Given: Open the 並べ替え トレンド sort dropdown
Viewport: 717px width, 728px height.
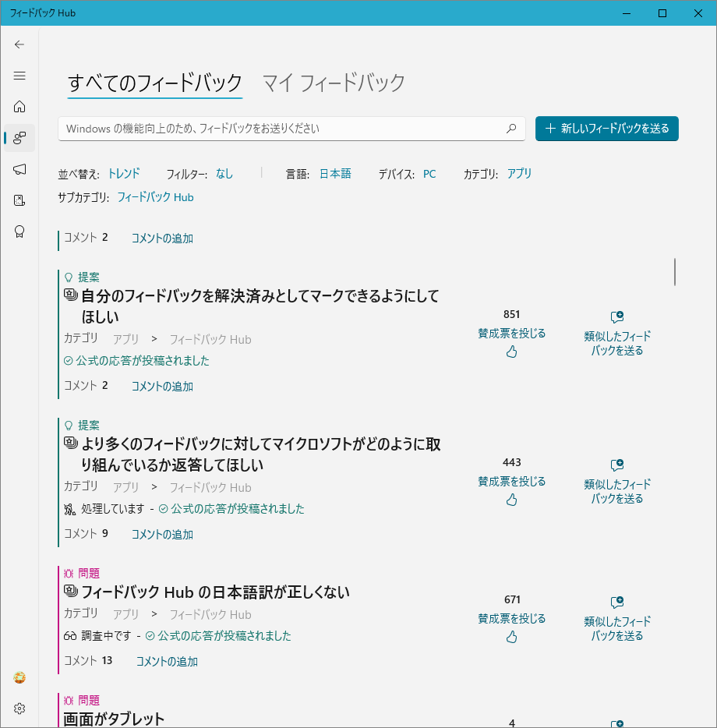Looking at the screenshot, I should pyautogui.click(x=124, y=174).
